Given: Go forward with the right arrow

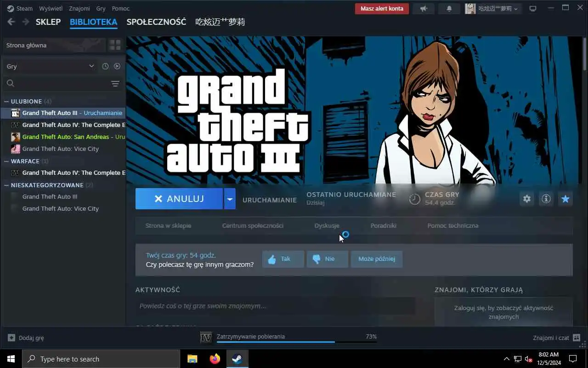Looking at the screenshot, I should pos(26,22).
